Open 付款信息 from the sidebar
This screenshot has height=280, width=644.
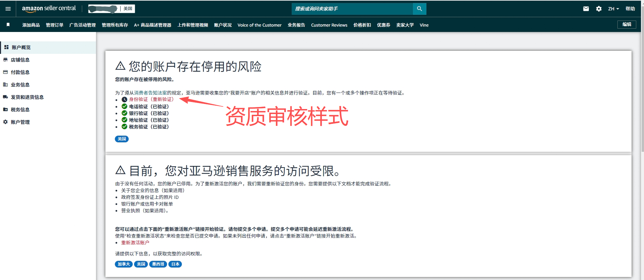[x=20, y=72]
